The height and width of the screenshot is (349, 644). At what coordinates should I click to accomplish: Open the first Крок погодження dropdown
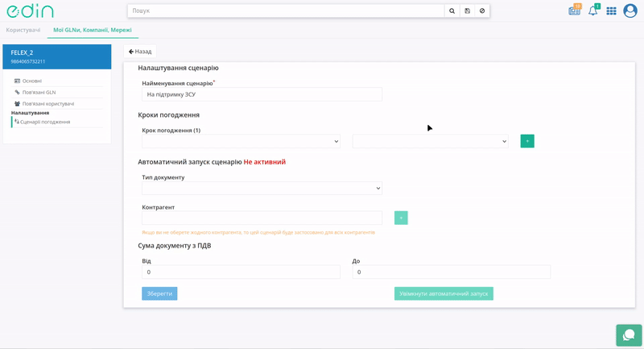coord(241,141)
